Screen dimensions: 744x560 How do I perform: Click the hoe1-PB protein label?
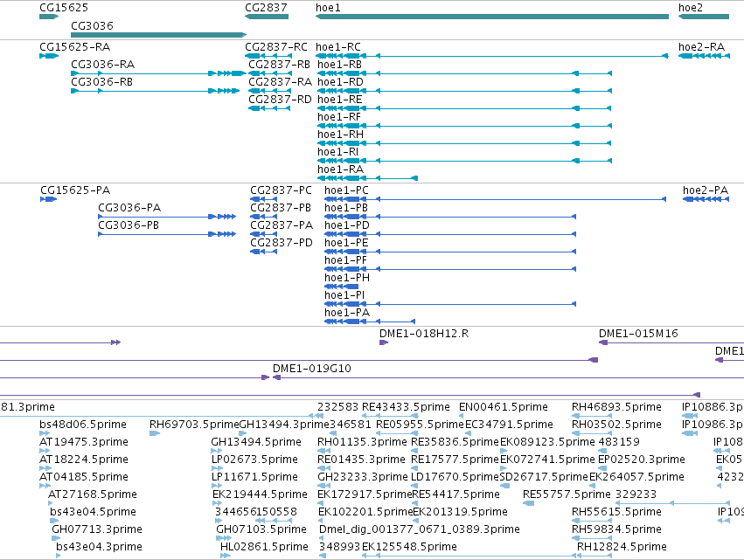(346, 208)
